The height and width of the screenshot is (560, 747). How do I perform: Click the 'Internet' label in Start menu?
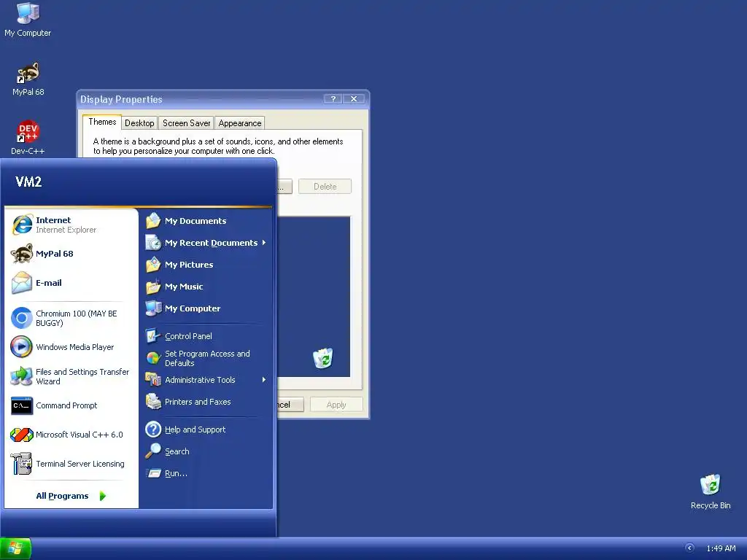point(53,220)
